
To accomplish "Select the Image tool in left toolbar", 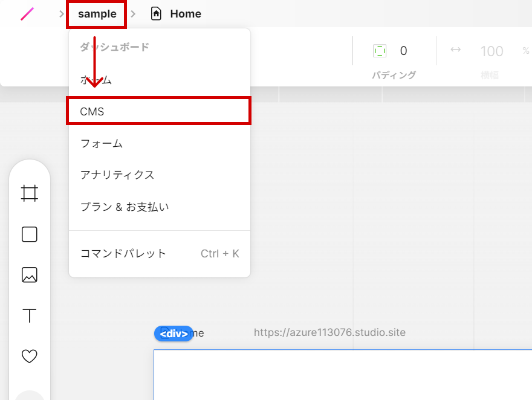I will pyautogui.click(x=30, y=275).
